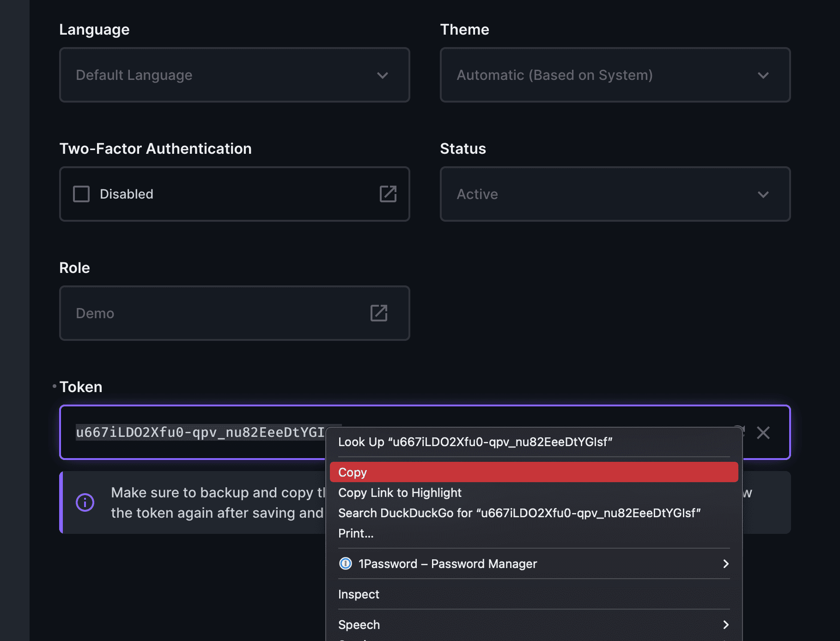Screen dimensions: 840x641
Task: Click the info icon in the notice
Action: 85,502
